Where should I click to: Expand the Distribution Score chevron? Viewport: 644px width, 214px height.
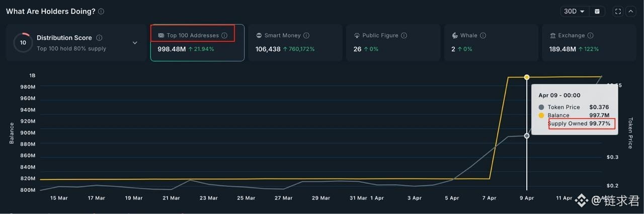[x=135, y=43]
